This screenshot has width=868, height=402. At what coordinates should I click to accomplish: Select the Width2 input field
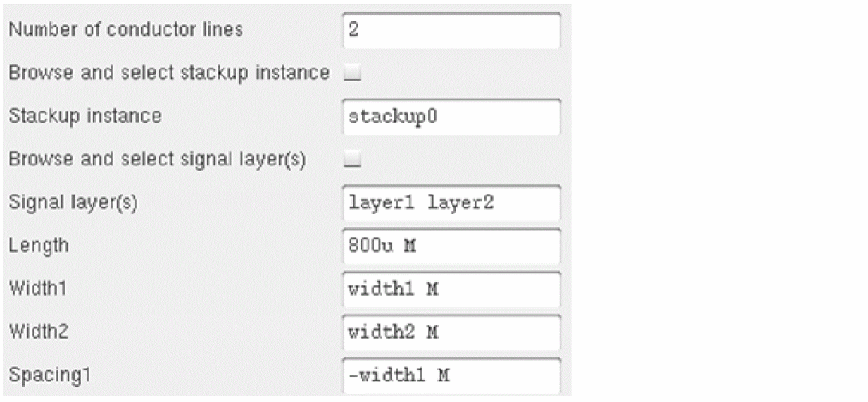click(451, 332)
